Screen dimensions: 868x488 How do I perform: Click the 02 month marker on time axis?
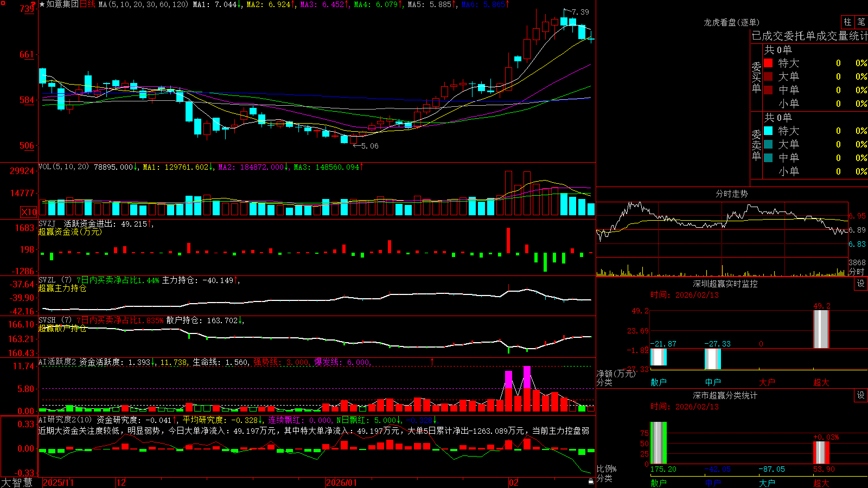(x=514, y=483)
